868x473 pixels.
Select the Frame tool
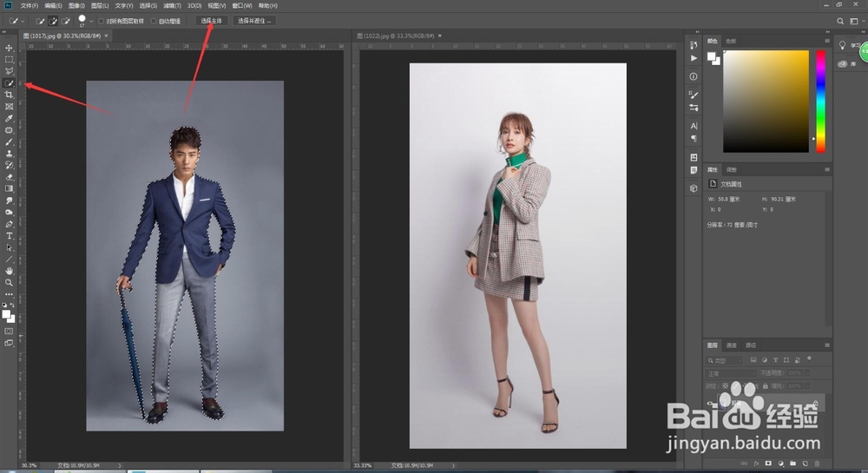(9, 107)
